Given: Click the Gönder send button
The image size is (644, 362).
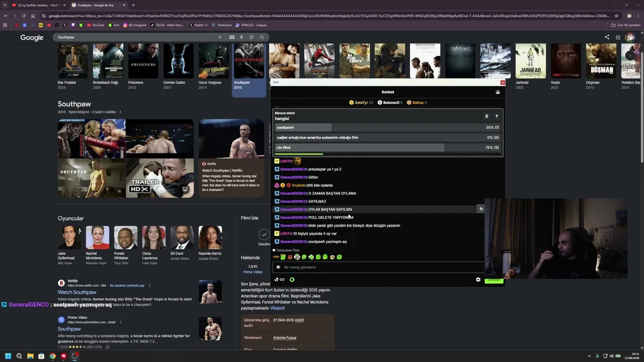Looking at the screenshot, I should point(494,280).
